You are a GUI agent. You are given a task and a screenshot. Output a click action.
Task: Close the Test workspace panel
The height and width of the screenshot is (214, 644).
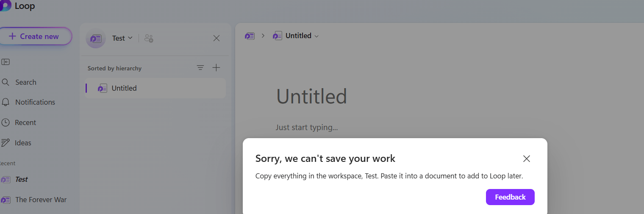(x=217, y=38)
